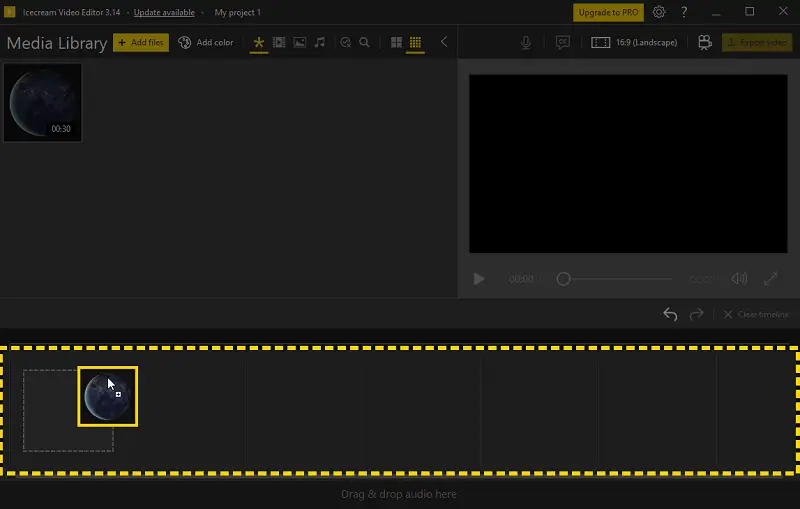The image size is (800, 509).
Task: Click Upgrade to PRO
Action: point(608,12)
